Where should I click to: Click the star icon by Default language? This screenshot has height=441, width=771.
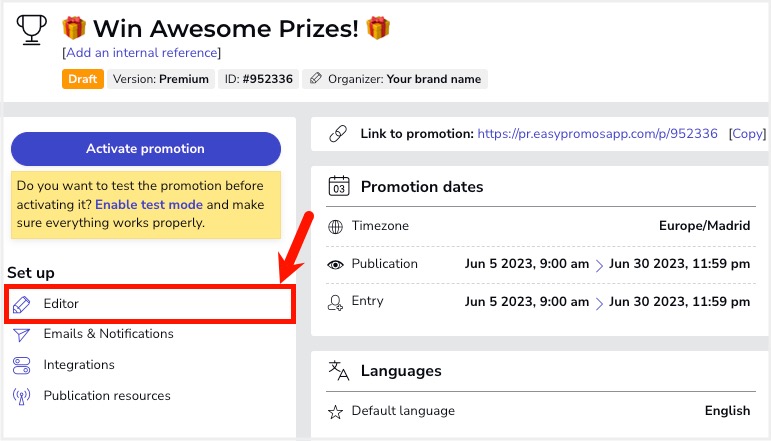coord(336,411)
